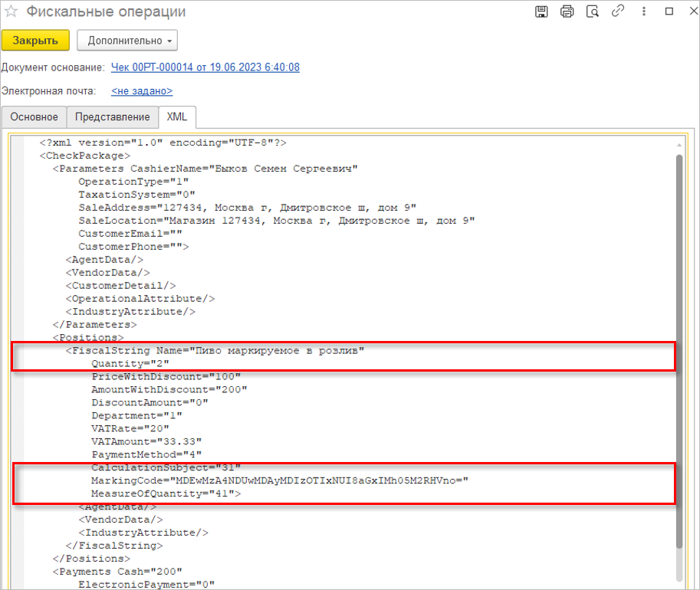Click the MarkingCode line in XML
The image size is (700, 590).
(279, 480)
